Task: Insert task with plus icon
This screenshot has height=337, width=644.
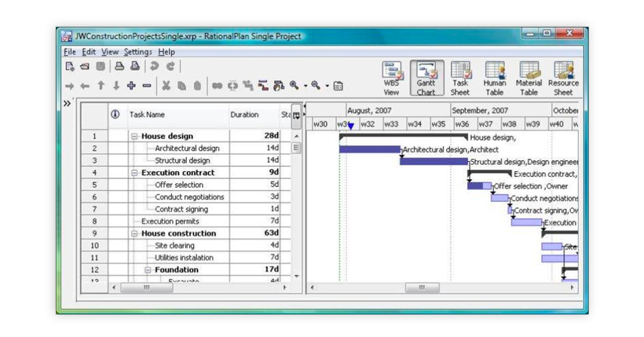Action: pyautogui.click(x=131, y=86)
